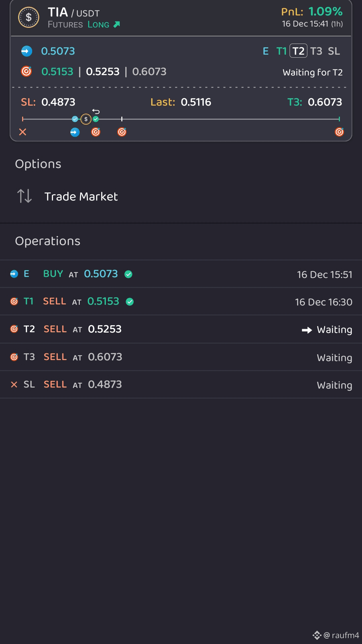This screenshot has width=362, height=644.
Task: Click the T3 target icon at the slider's right end
Action: 339,132
